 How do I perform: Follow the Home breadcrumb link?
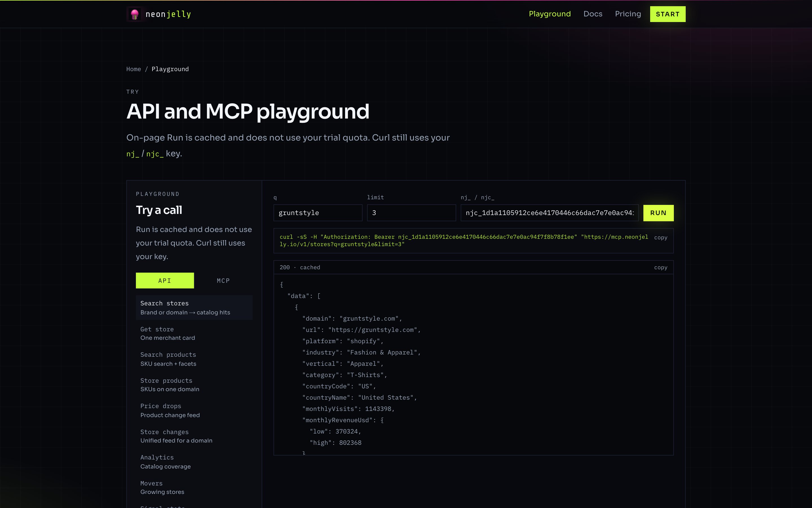[x=134, y=69]
